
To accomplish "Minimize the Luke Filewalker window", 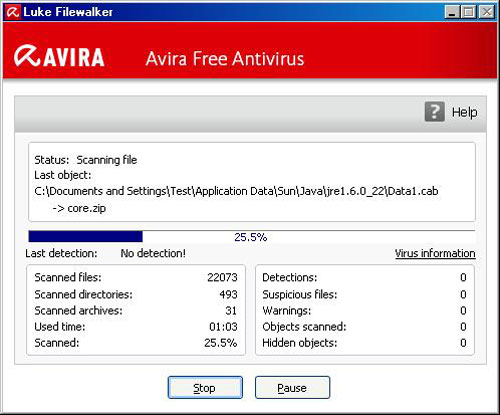I will tap(452, 12).
